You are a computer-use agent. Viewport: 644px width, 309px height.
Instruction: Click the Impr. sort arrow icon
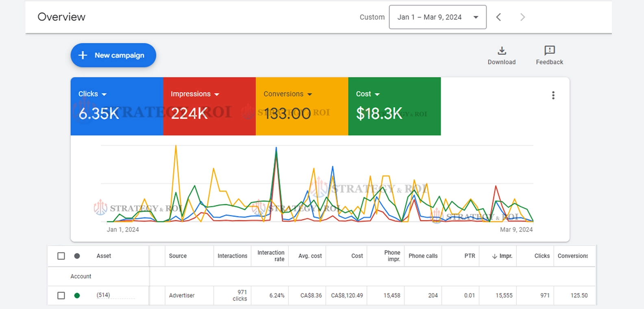pyautogui.click(x=494, y=256)
